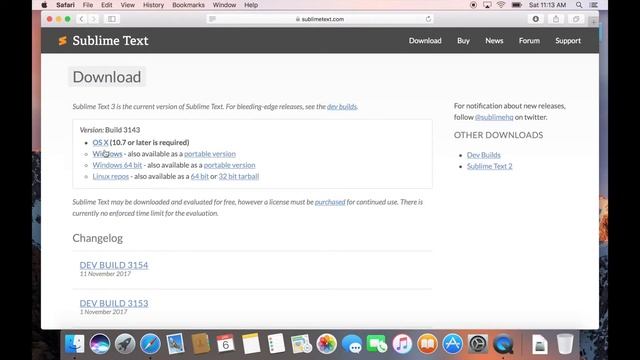Download the Windows version link
The width and height of the screenshot is (640, 360).
coord(107,154)
